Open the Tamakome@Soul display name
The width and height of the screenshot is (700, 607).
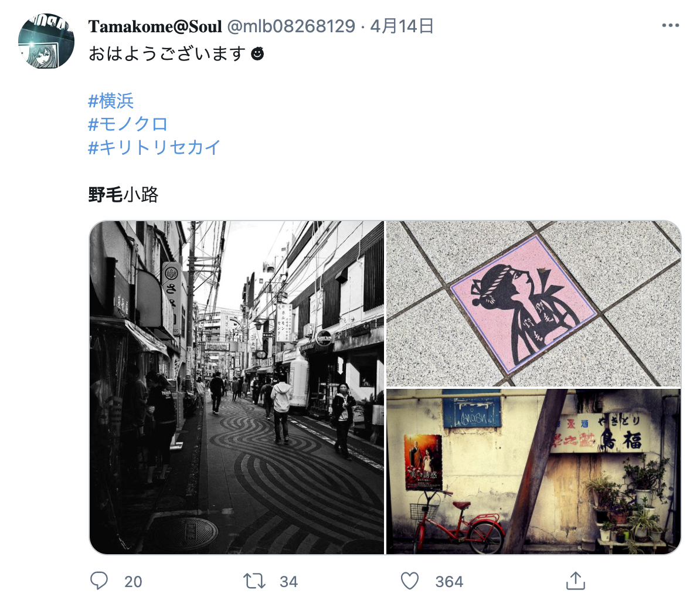pyautogui.click(x=155, y=26)
